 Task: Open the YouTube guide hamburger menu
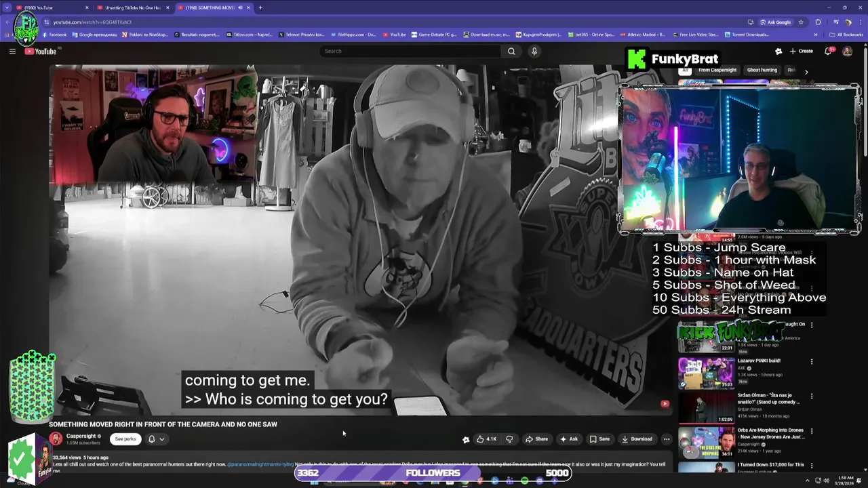12,51
